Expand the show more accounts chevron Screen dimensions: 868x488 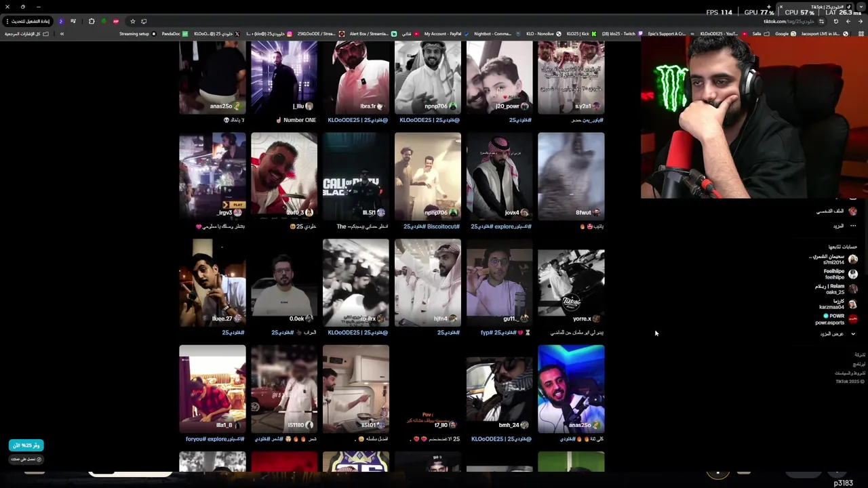tap(853, 333)
